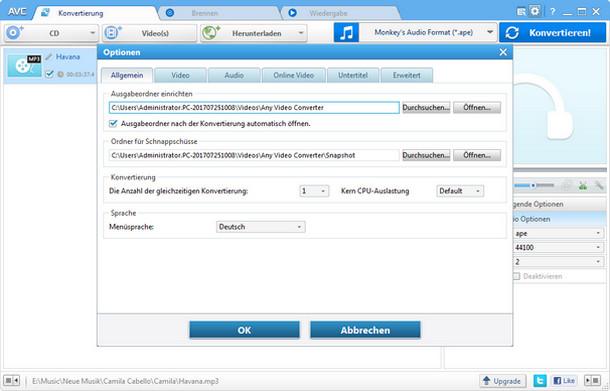Screen dimensions: 610x391
Task: Switch to the Brennen tab
Action: click(x=220, y=13)
